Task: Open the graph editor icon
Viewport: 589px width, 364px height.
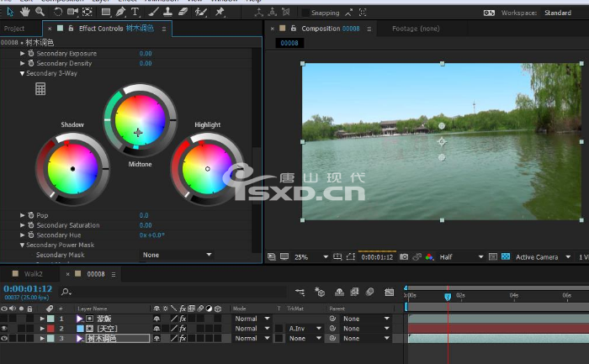Action: [389, 292]
